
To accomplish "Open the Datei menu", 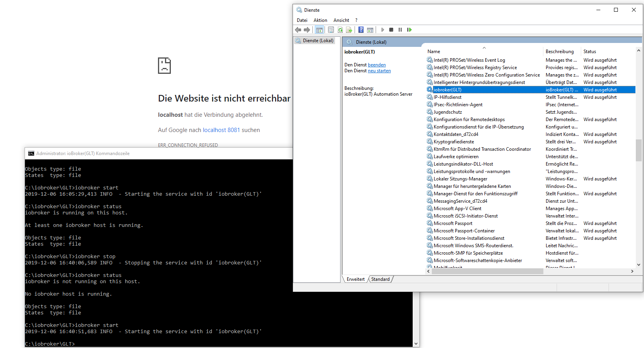I will (x=302, y=20).
